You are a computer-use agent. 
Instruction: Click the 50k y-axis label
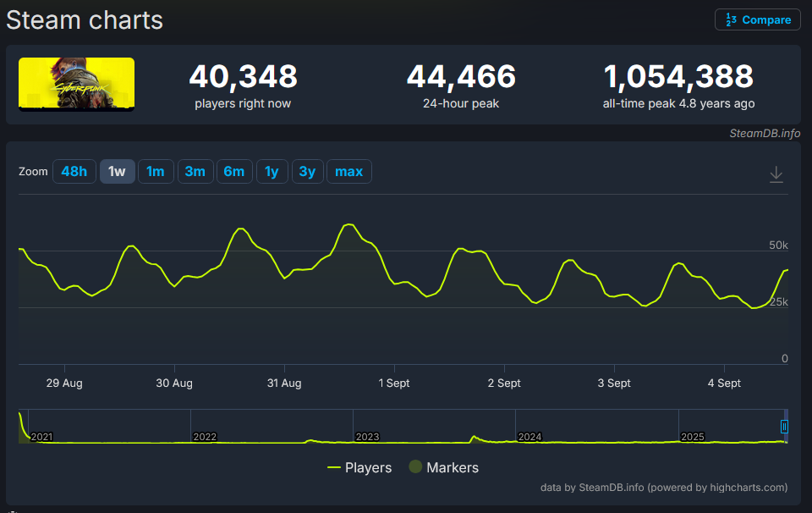pos(778,245)
